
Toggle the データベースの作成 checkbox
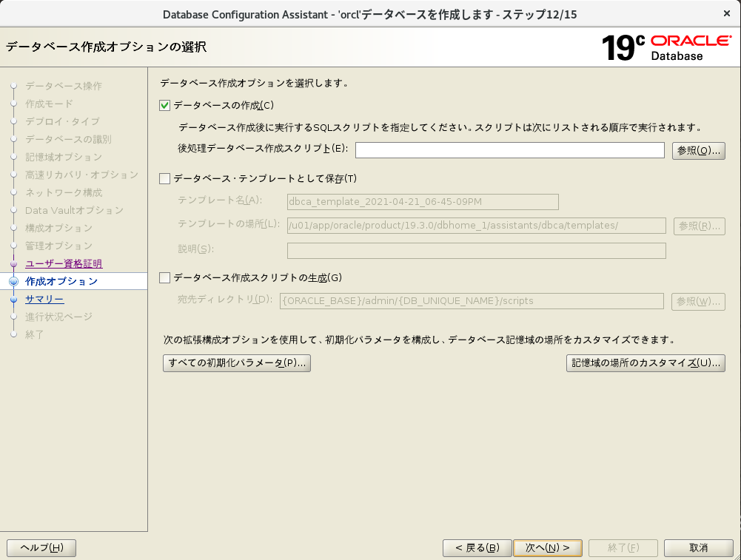(165, 106)
